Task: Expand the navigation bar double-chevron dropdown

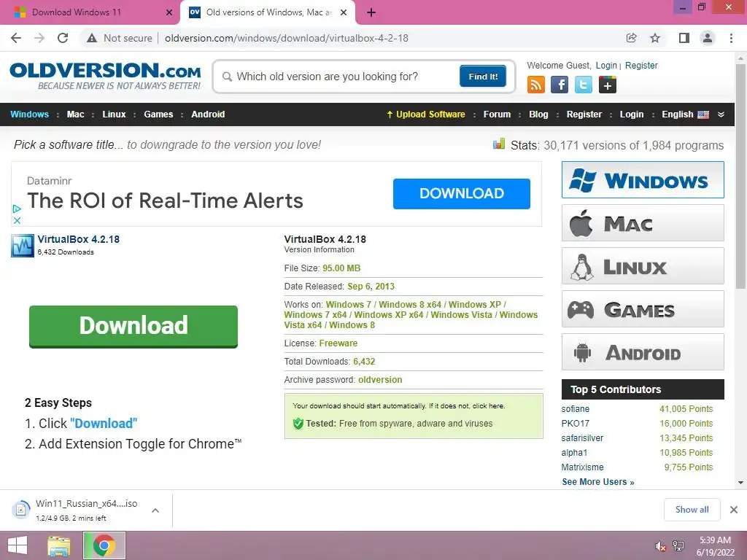Action: (x=721, y=114)
